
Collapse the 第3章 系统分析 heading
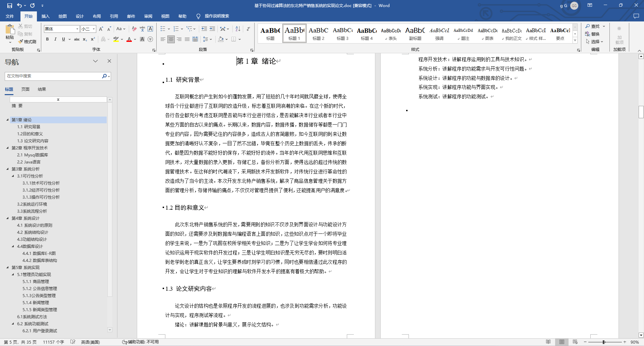7,169
